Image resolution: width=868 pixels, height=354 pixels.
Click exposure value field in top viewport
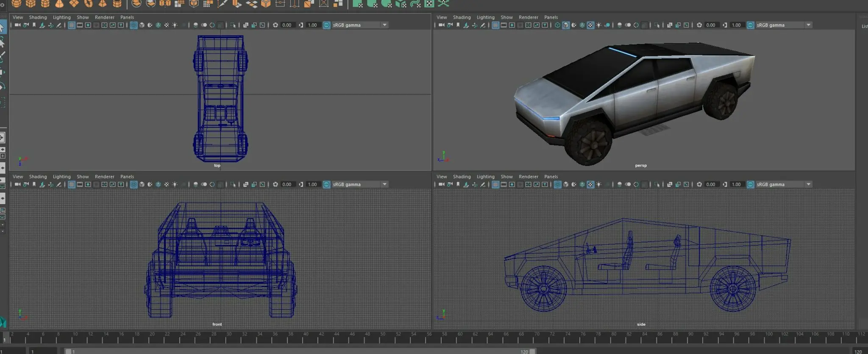288,25
